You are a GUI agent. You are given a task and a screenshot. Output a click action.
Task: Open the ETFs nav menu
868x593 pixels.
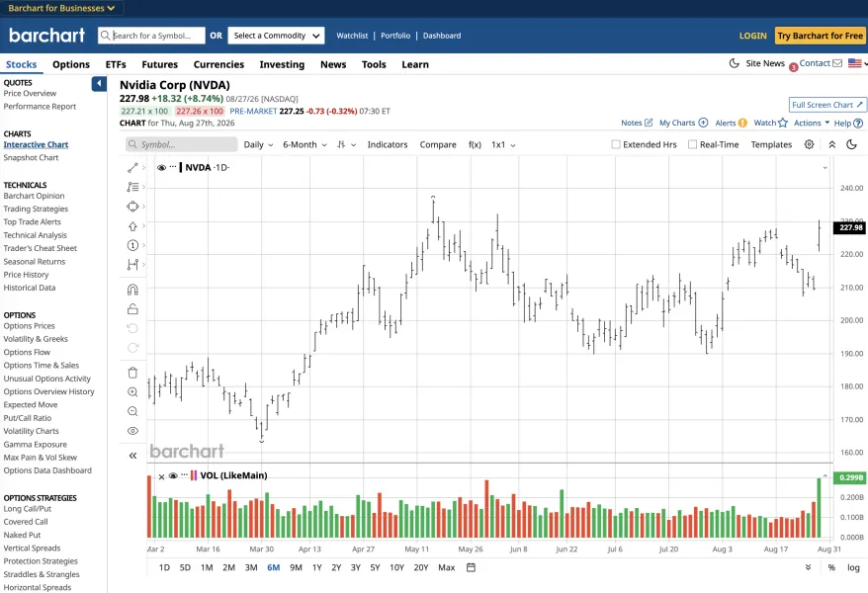coord(116,64)
